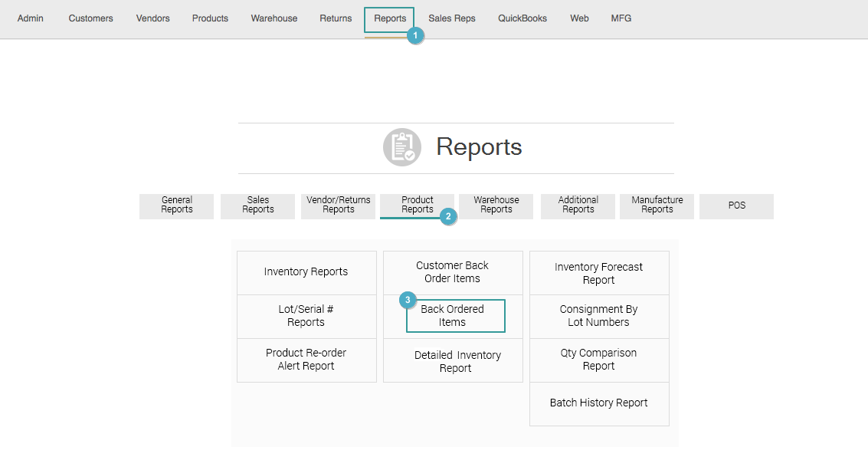Open the Manufacture Reports tab

[x=657, y=205]
